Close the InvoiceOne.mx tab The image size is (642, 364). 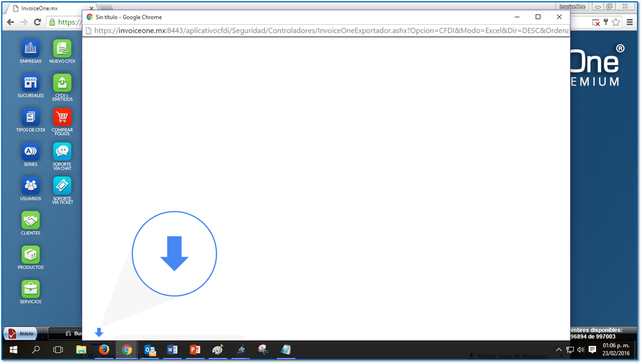pyautogui.click(x=92, y=8)
